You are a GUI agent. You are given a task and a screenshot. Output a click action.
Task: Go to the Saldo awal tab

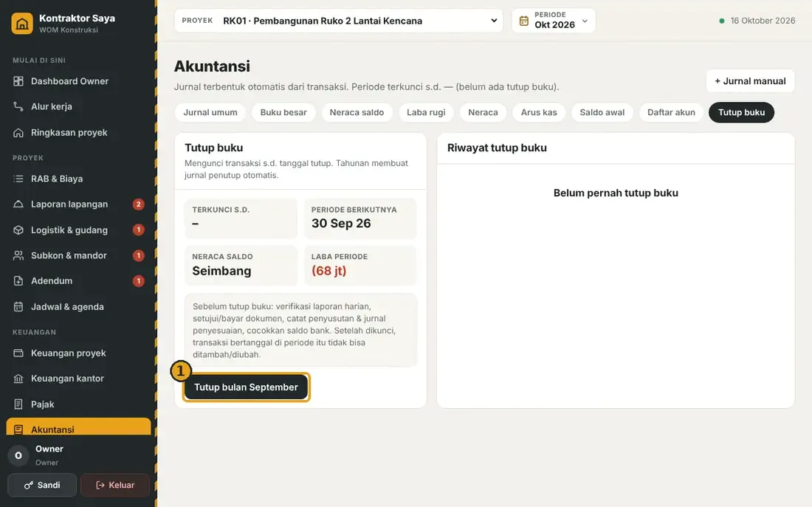[602, 112]
